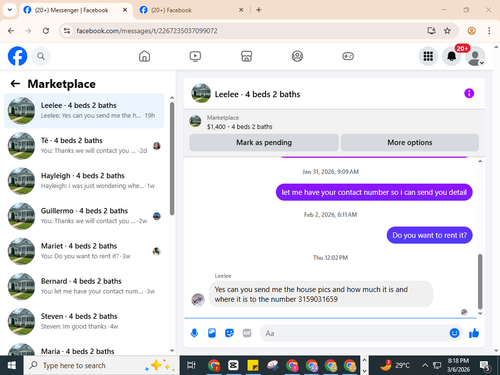Go back with browser back arrow

pos(11,31)
